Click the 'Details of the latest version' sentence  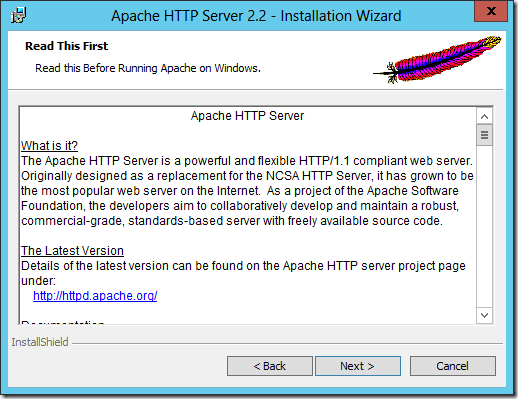point(243,273)
